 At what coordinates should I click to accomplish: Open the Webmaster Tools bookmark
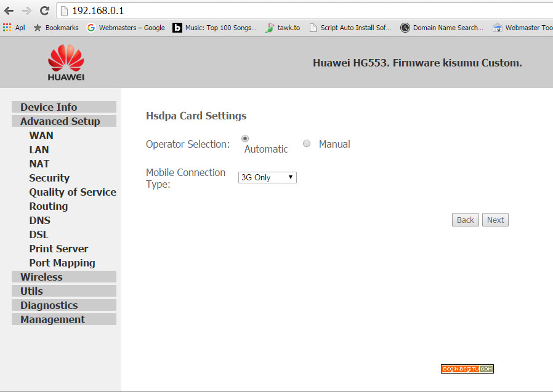(523, 28)
